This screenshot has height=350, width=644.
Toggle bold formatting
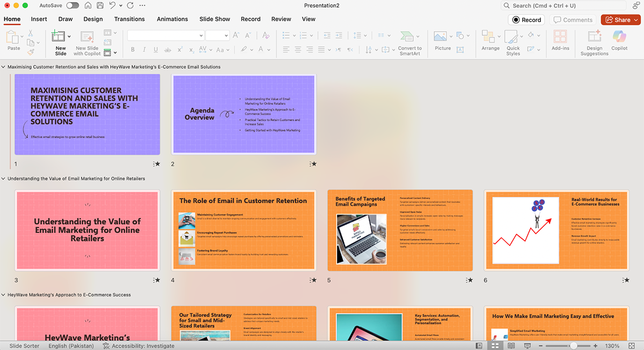[132, 49]
